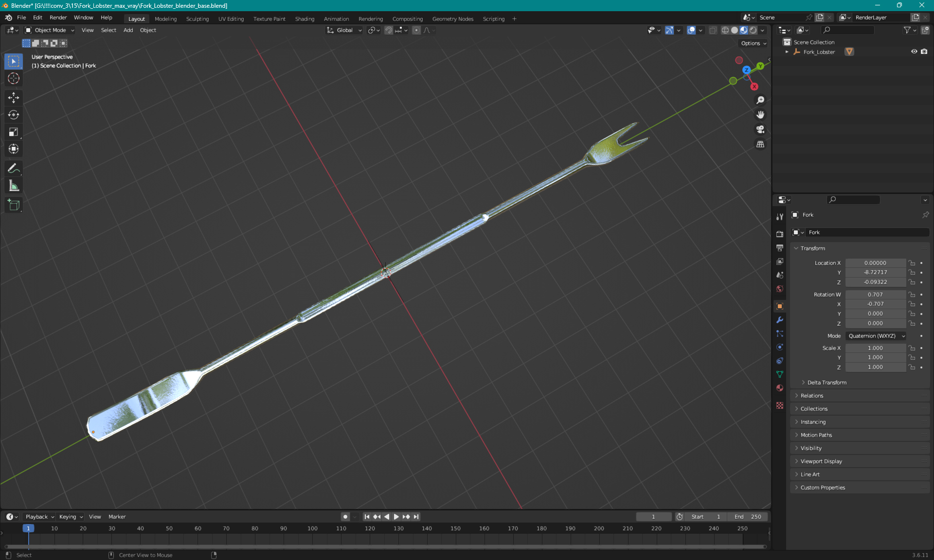This screenshot has height=560, width=934.
Task: Open the Tool properties tab
Action: pos(780,217)
